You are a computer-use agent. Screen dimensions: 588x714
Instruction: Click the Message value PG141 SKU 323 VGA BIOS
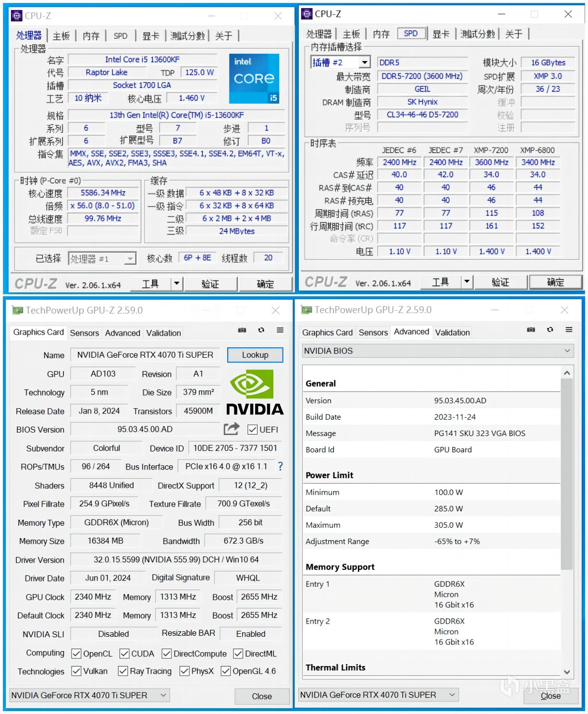(x=480, y=433)
